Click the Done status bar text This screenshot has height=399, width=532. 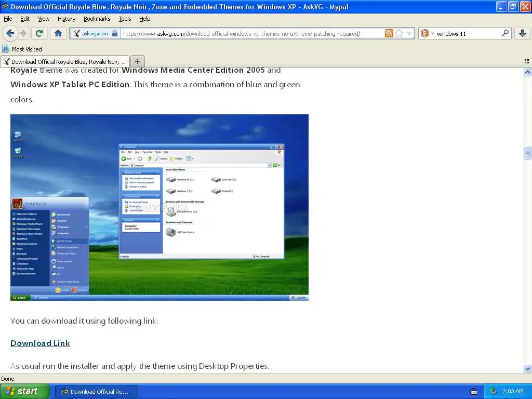pyautogui.click(x=7, y=379)
